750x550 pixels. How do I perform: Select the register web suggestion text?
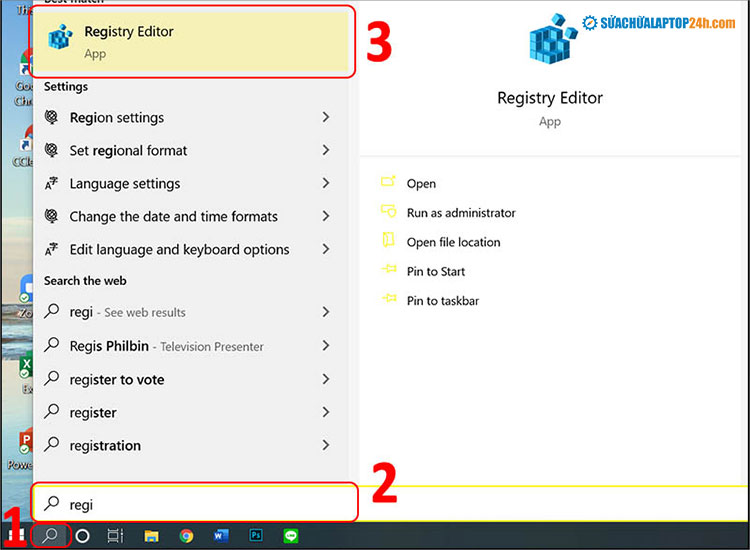coord(93,413)
